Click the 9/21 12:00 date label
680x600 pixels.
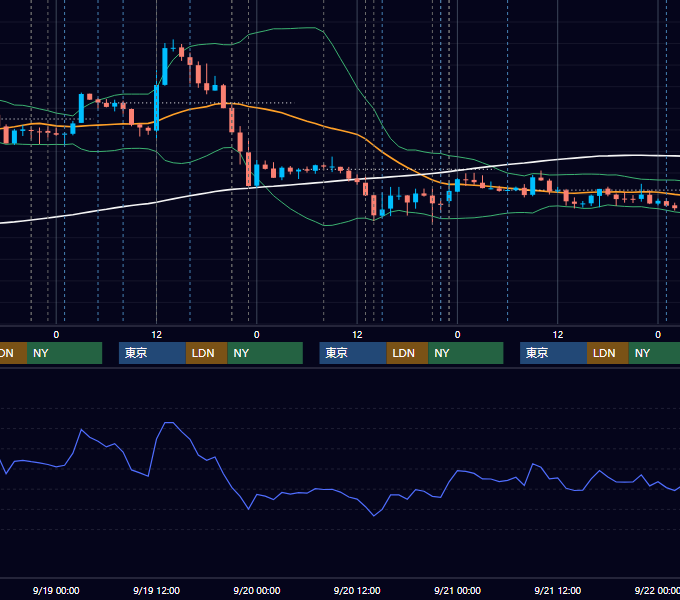point(558,590)
